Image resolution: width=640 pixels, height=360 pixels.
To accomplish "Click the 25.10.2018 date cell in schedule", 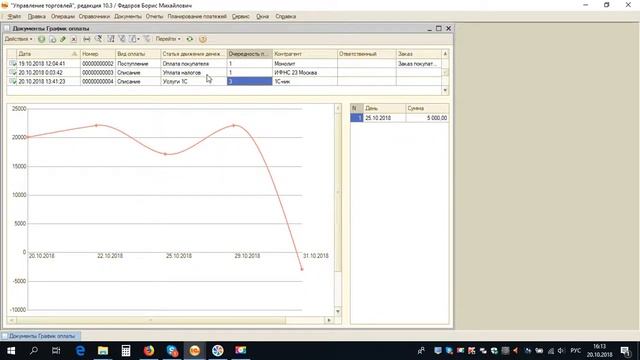I will (x=384, y=118).
